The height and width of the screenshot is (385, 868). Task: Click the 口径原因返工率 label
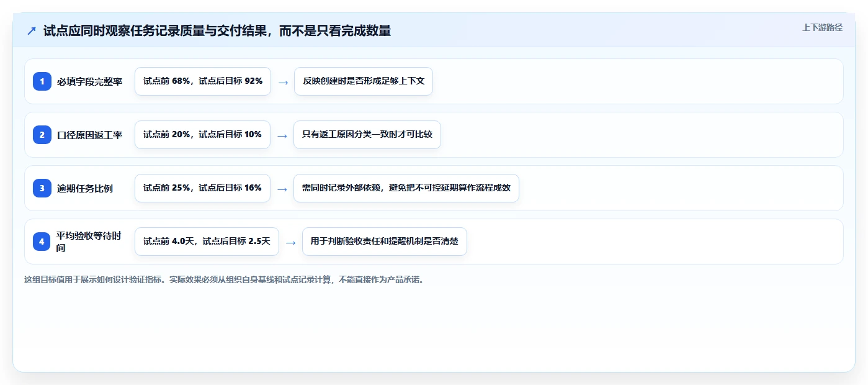89,135
